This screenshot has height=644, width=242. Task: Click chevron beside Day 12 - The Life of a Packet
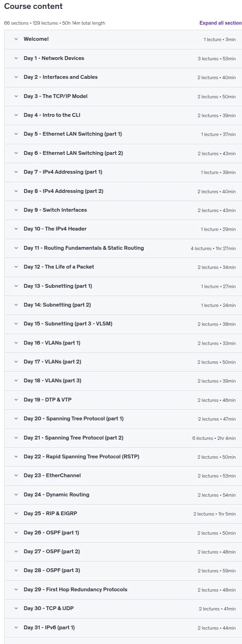16,267
